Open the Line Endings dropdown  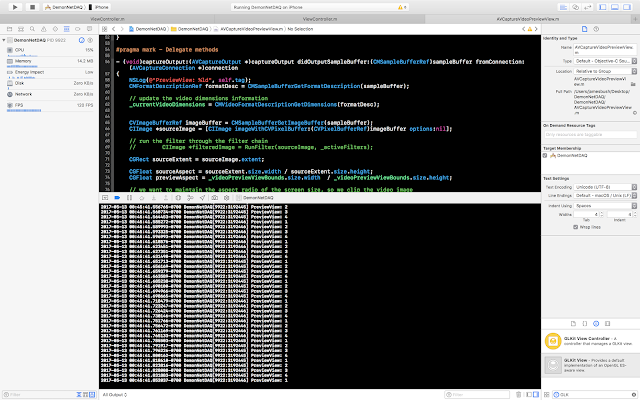click(605, 196)
